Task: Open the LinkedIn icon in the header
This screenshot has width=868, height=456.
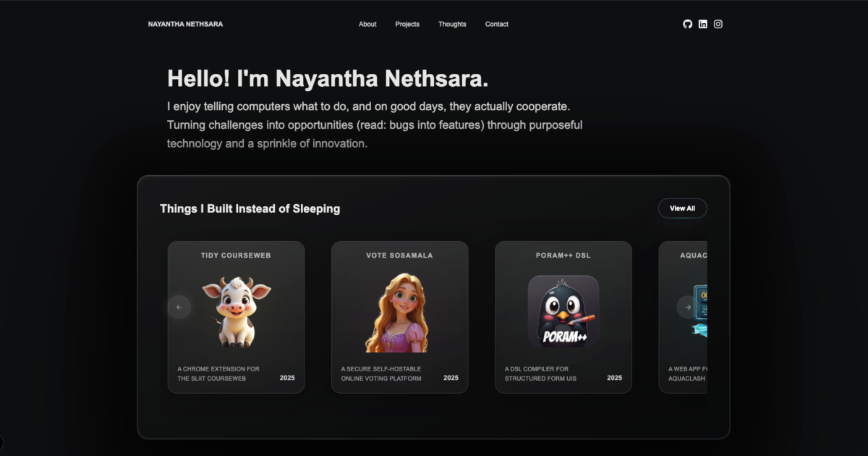Action: coord(702,23)
